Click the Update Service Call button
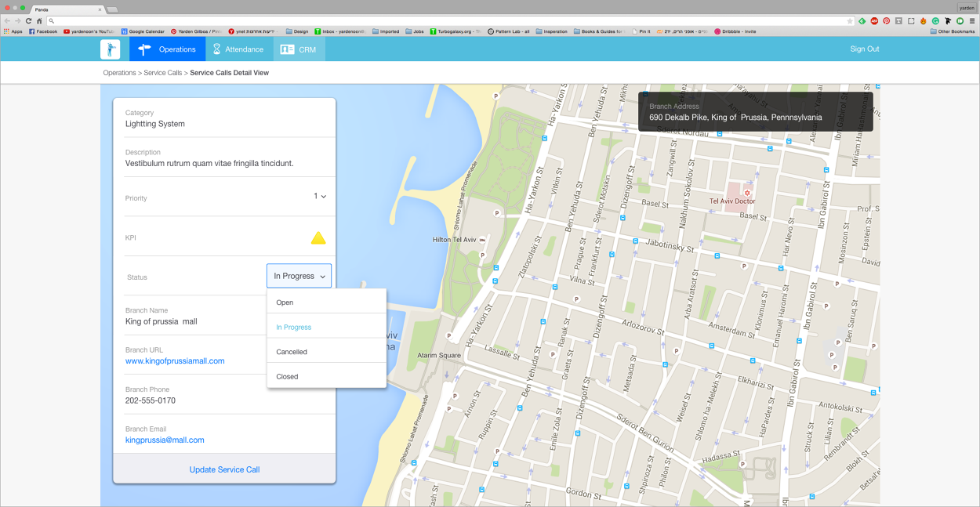The width and height of the screenshot is (980, 507). pyautogui.click(x=224, y=469)
